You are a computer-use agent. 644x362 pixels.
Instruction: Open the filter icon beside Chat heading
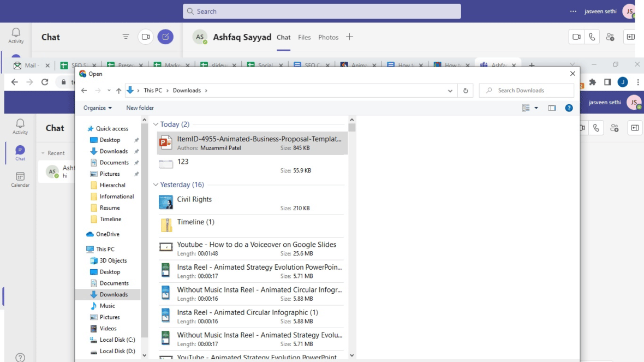[x=126, y=37]
